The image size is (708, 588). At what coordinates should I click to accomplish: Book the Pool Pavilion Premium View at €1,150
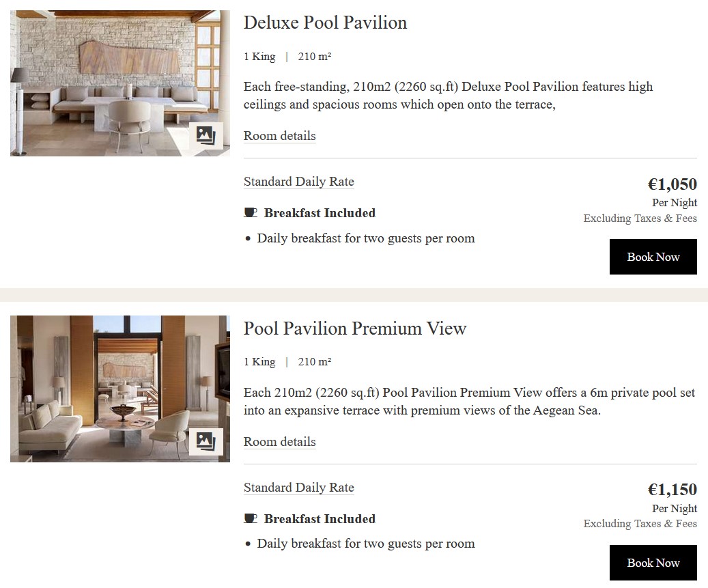653,563
